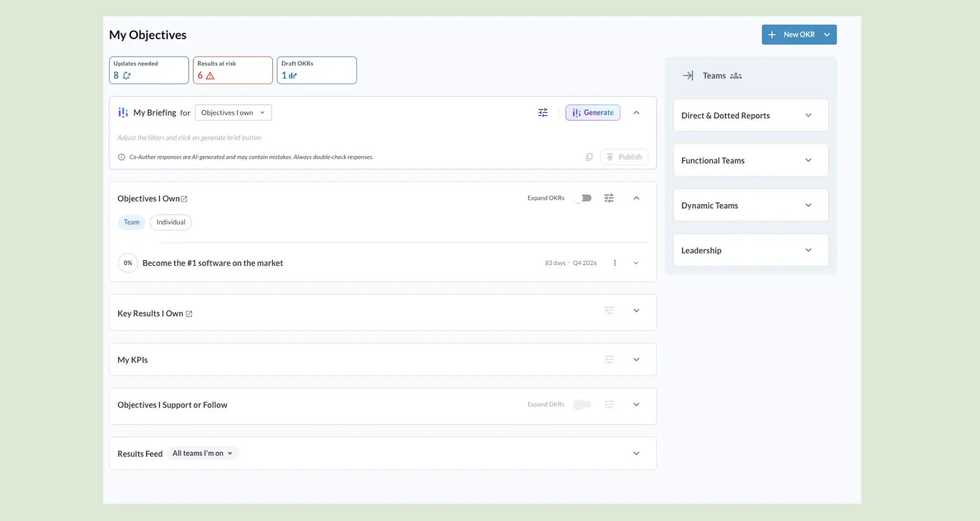
Task: Open filter icon in Objectives I Own
Action: click(609, 198)
